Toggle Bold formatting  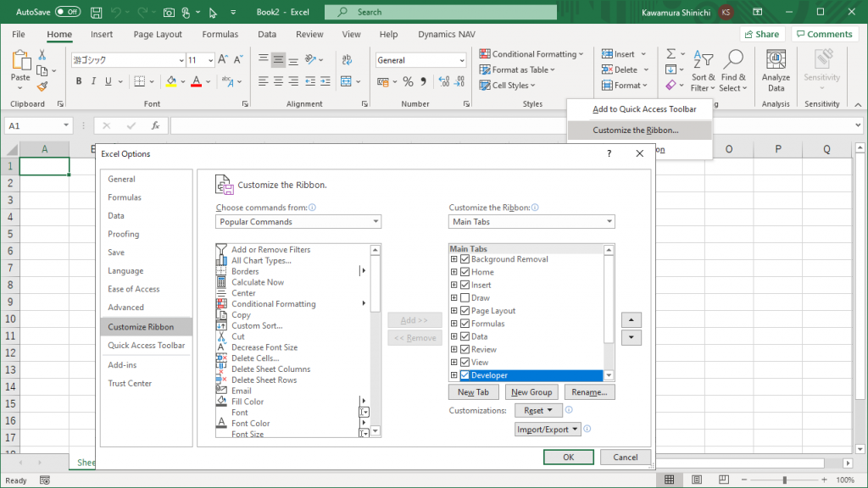click(x=79, y=81)
